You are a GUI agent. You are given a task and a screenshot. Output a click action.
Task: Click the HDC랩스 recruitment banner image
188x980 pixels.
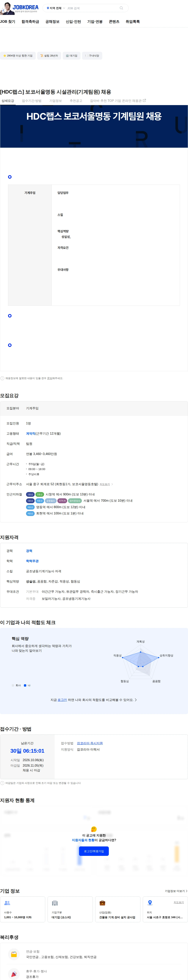tap(94, 126)
